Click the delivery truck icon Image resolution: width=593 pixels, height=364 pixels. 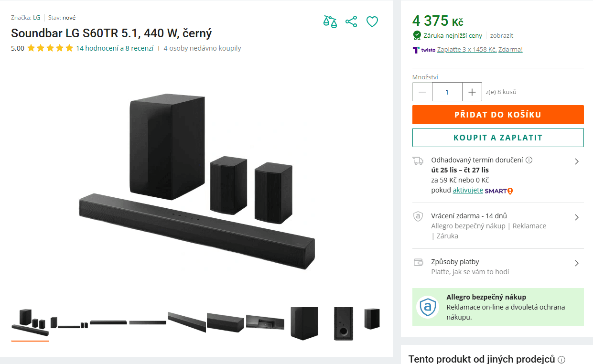tap(418, 161)
